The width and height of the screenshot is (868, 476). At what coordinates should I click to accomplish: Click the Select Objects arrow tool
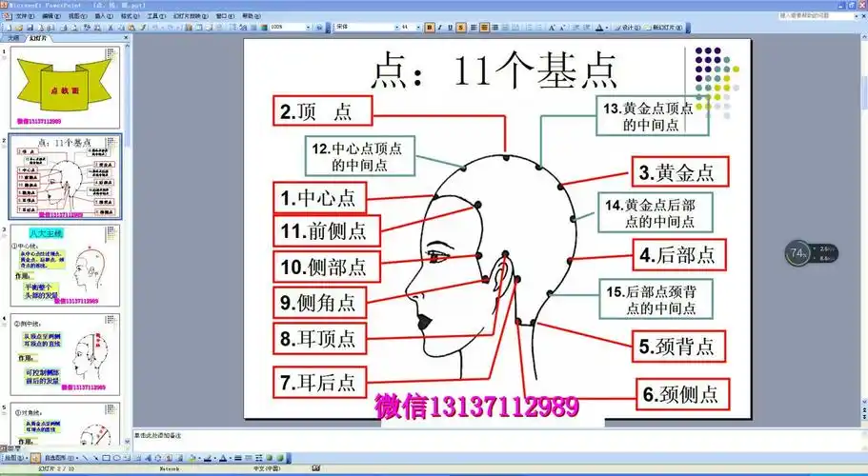point(35,458)
